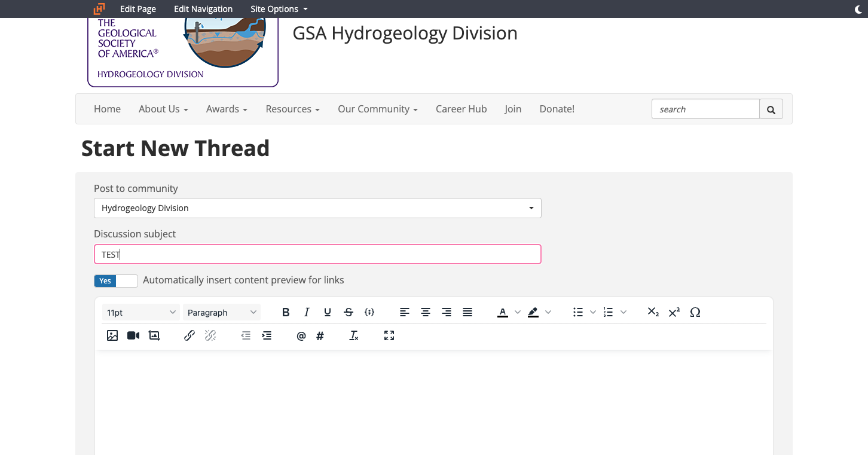The image size is (868, 455).
Task: Open the 11pt font size dropdown
Action: click(141, 312)
